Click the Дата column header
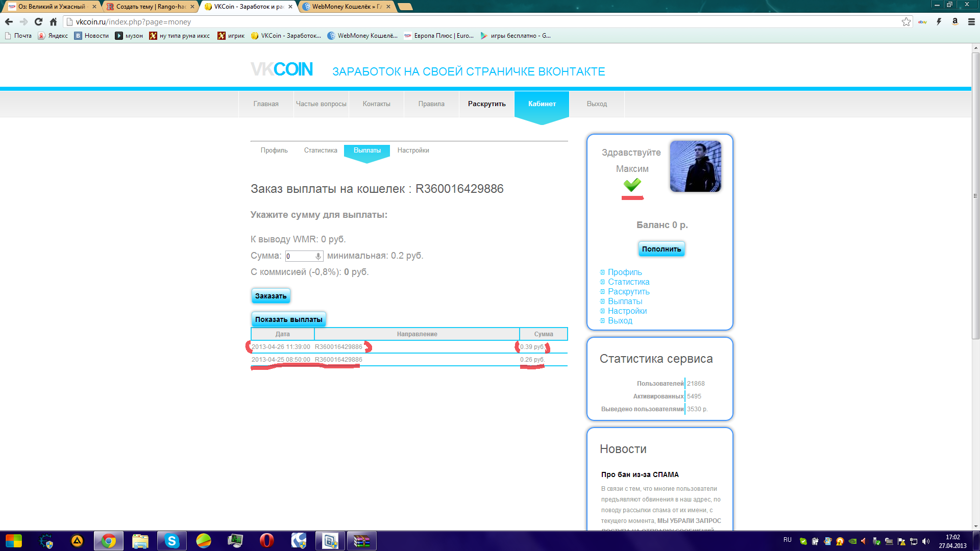 [283, 334]
